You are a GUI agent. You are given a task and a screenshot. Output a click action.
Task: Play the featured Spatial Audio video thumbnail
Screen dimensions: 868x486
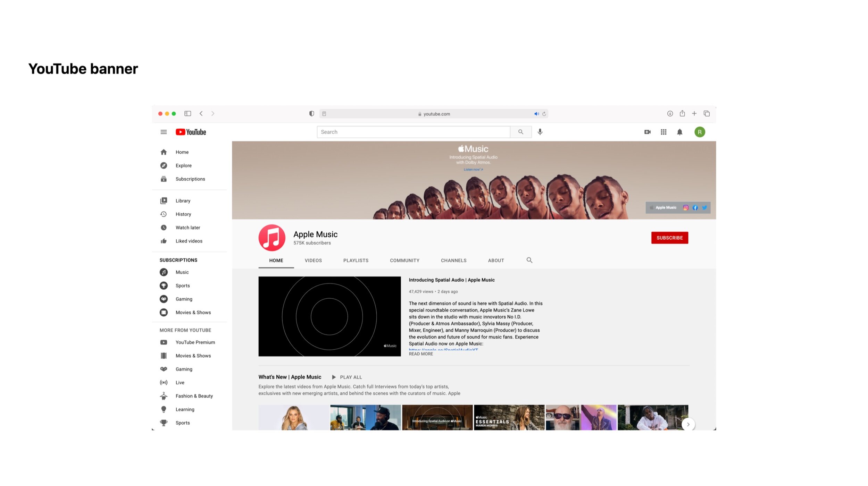[329, 316]
